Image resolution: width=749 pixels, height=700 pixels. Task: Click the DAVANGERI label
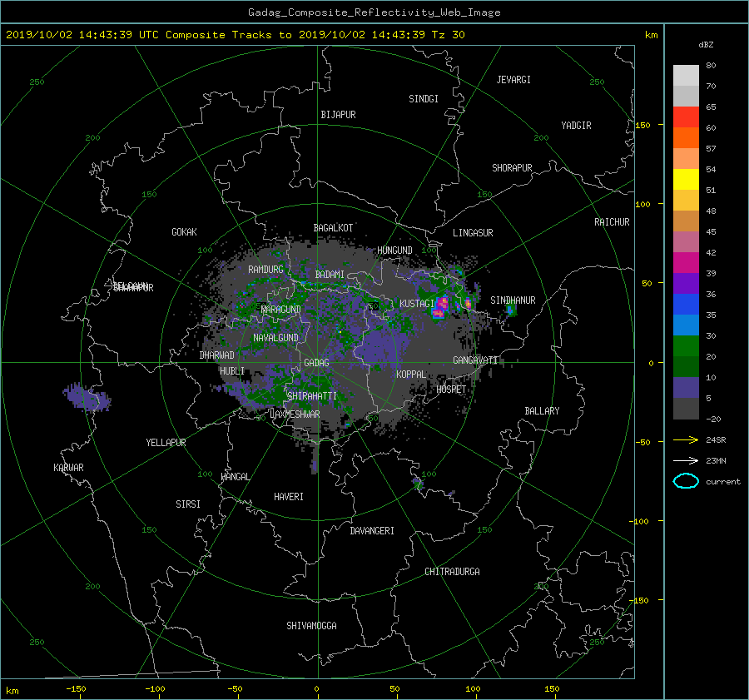click(372, 531)
